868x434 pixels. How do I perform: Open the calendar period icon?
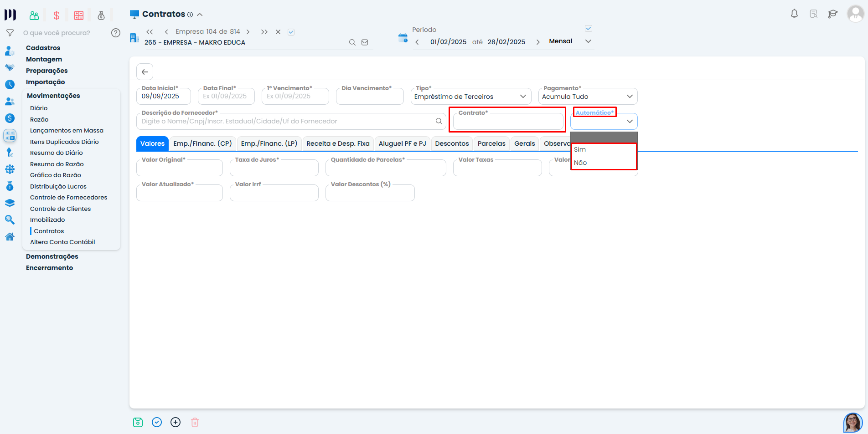(x=403, y=38)
